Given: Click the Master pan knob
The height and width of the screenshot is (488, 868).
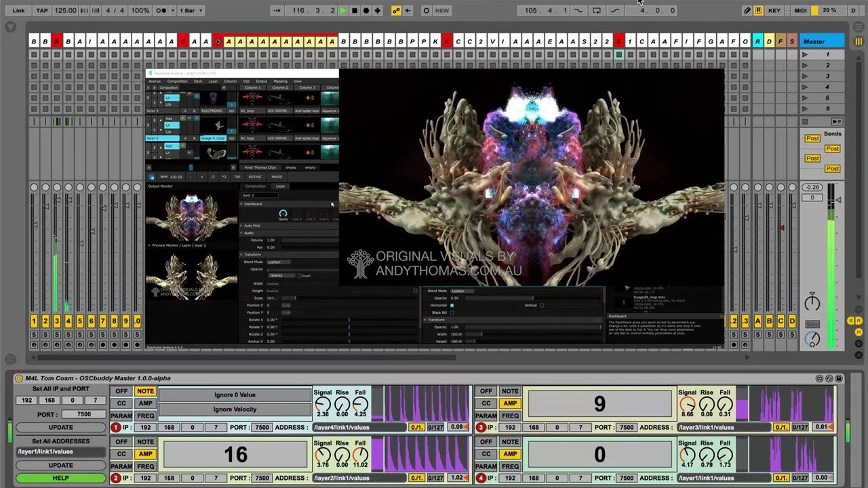Looking at the screenshot, I should (812, 302).
